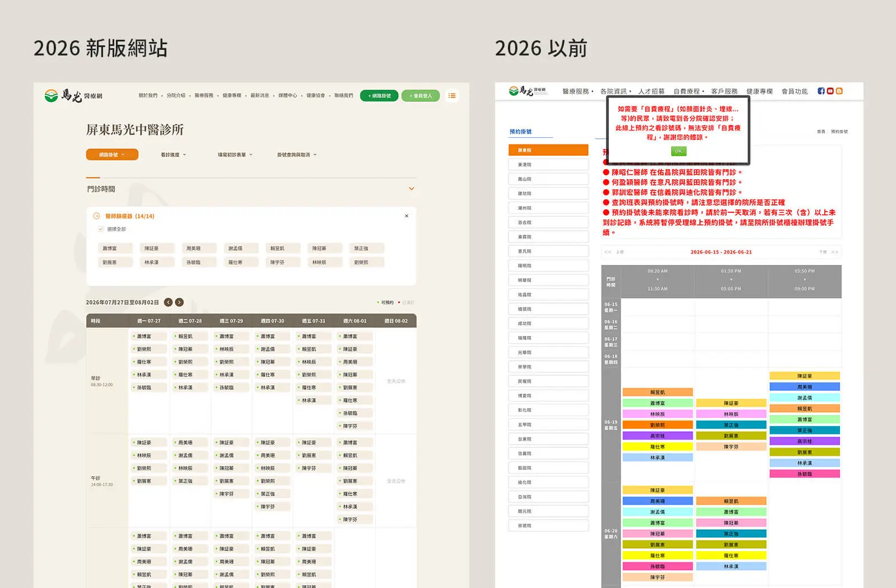Toggle the 選擇全部 checkbox

tap(101, 229)
